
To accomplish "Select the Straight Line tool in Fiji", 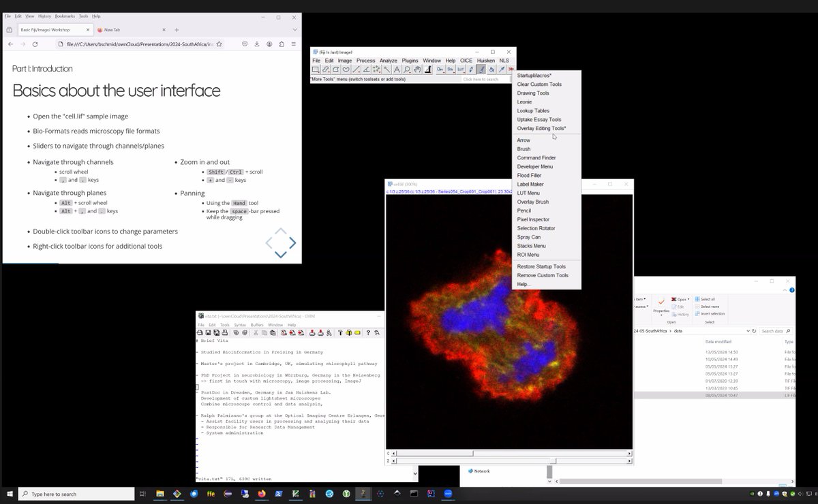I will pos(357,69).
